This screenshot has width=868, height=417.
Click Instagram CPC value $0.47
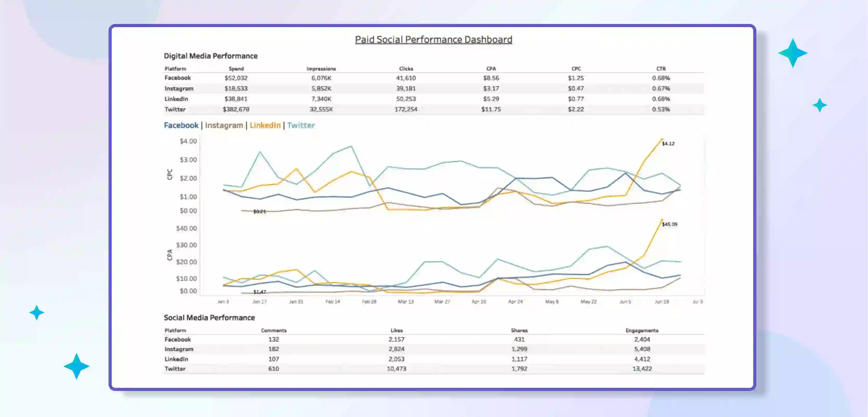(576, 88)
